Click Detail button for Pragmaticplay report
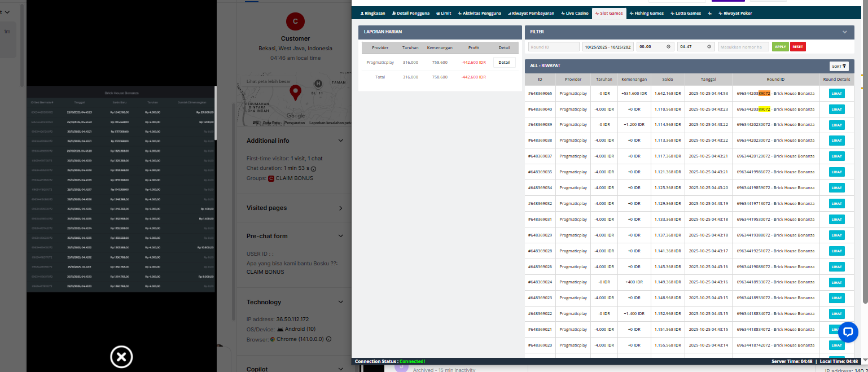Screen dimensions: 868x372 pos(504,63)
